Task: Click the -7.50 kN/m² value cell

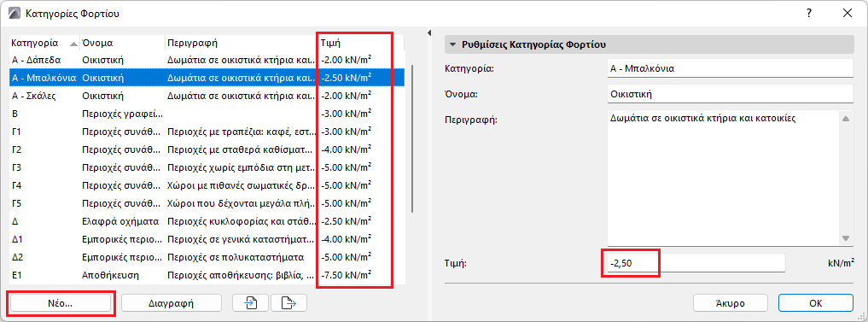Action: point(346,275)
